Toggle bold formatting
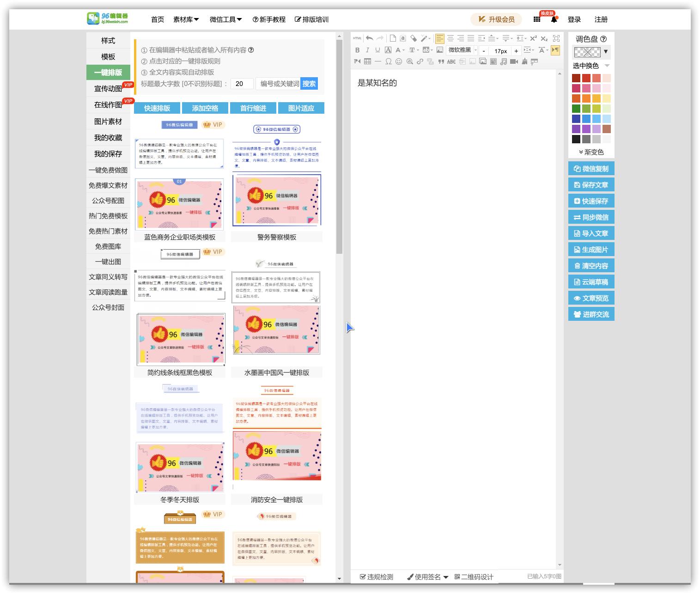 click(x=358, y=50)
